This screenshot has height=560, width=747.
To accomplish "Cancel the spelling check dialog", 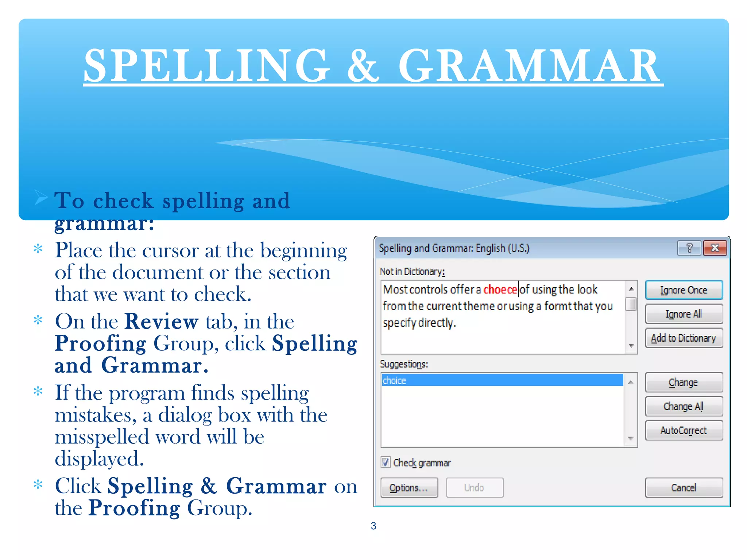I will click(684, 487).
